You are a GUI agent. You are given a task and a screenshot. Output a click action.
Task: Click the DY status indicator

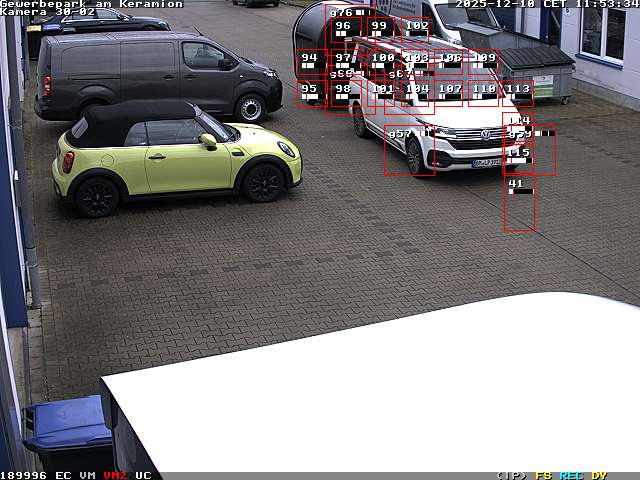point(599,475)
